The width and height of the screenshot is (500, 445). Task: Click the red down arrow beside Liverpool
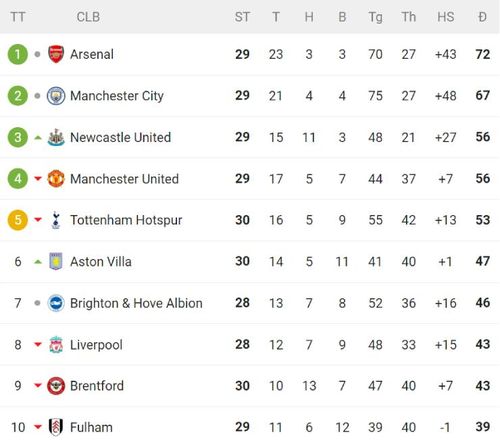coord(38,345)
